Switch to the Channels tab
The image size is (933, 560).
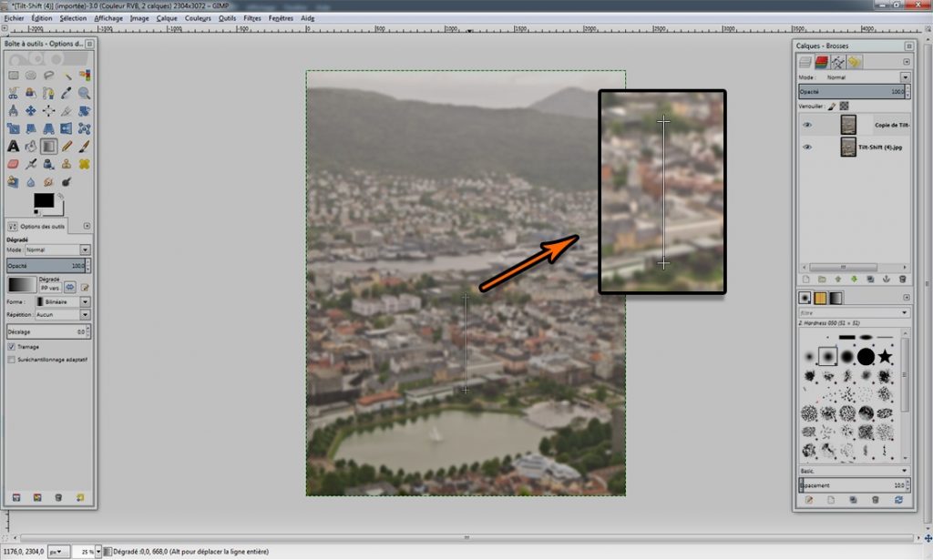click(x=821, y=62)
